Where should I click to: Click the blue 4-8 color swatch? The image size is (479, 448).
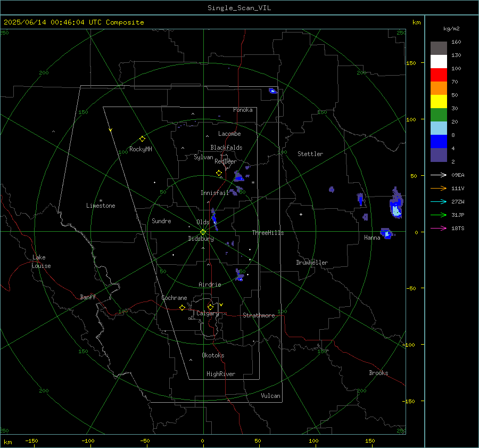coord(439,142)
